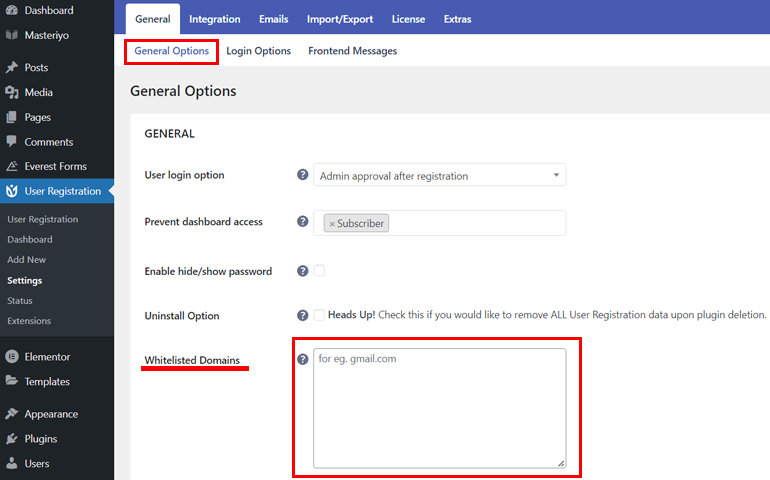
Task: Switch to the General tab
Action: coord(153,19)
